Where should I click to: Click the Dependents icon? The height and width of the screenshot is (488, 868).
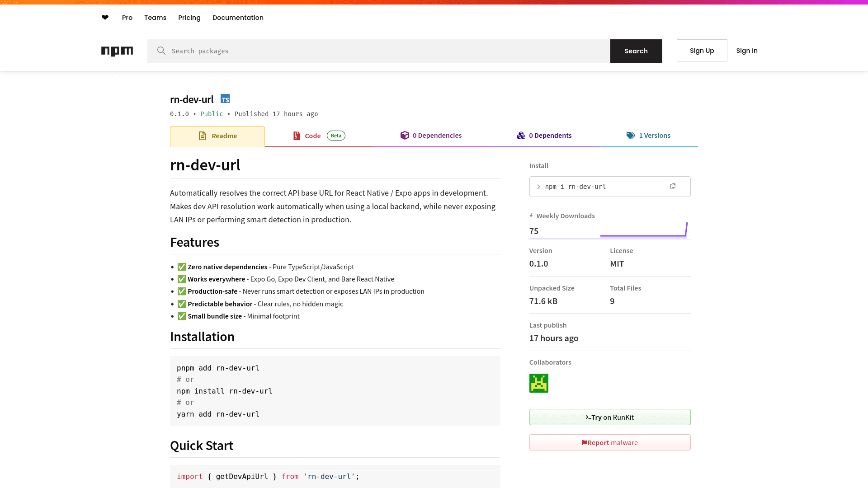pyautogui.click(x=520, y=135)
